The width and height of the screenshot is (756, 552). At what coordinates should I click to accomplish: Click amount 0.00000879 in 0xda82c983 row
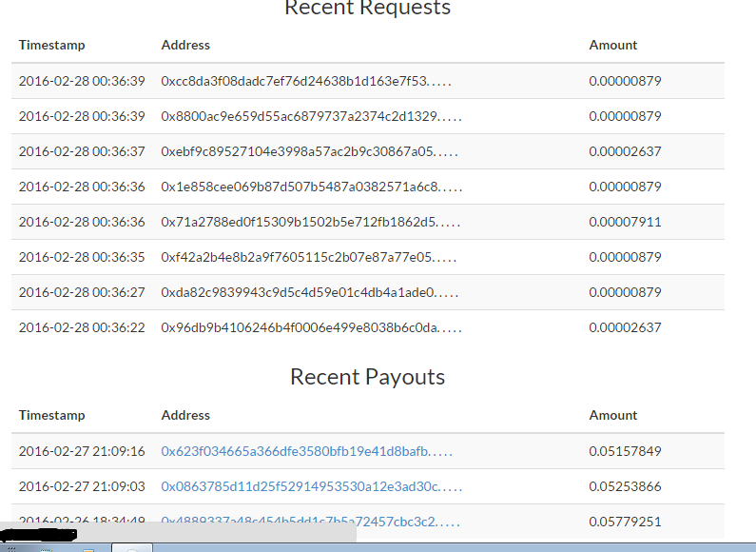click(x=625, y=292)
